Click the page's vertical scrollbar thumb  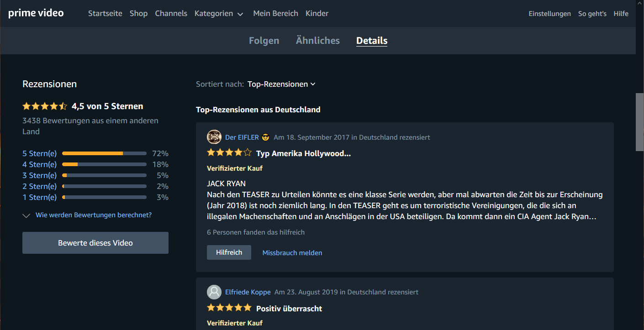[x=639, y=122]
